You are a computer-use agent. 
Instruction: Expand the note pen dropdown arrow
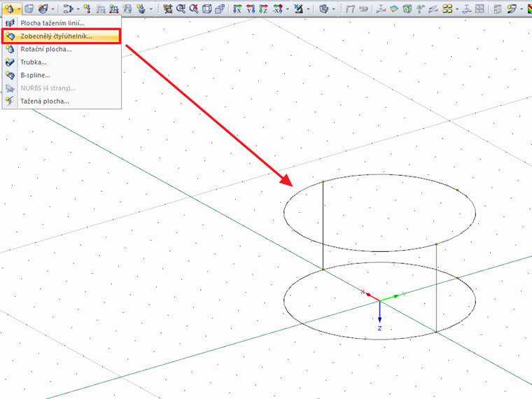pyautogui.click(x=521, y=9)
